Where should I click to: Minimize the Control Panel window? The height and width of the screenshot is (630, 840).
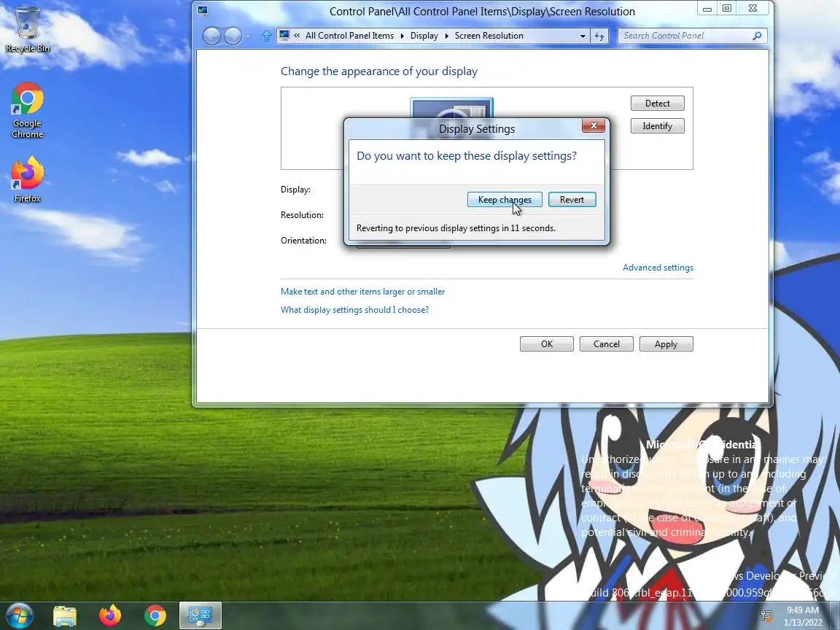coord(707,9)
